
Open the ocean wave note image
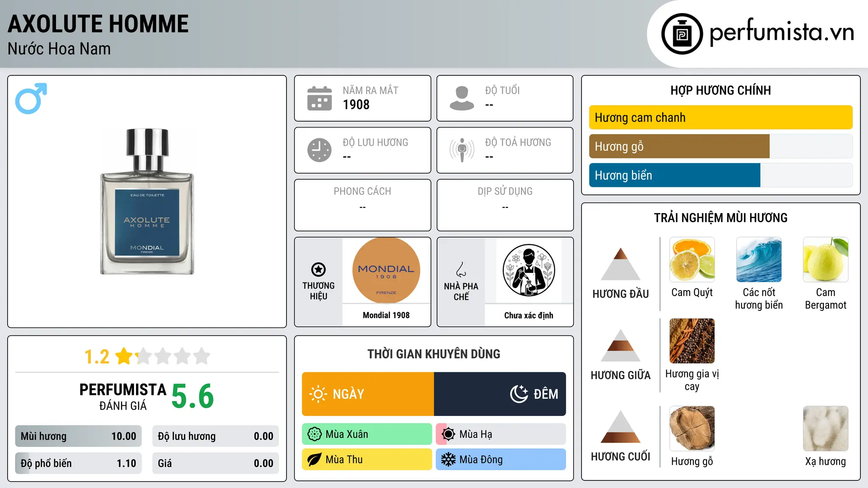759,260
